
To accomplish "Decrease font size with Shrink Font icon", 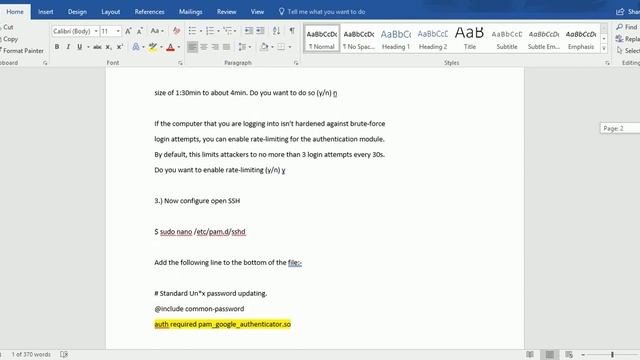I will click(x=140, y=31).
